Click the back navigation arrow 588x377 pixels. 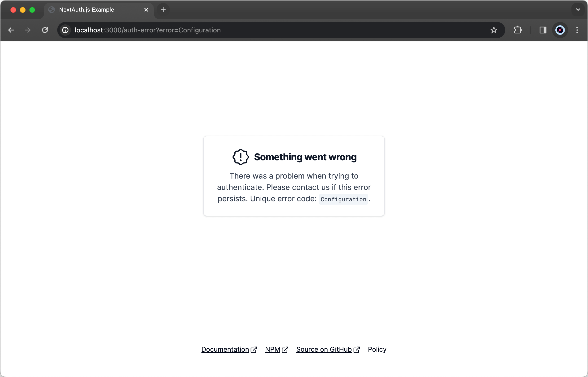[x=11, y=30]
